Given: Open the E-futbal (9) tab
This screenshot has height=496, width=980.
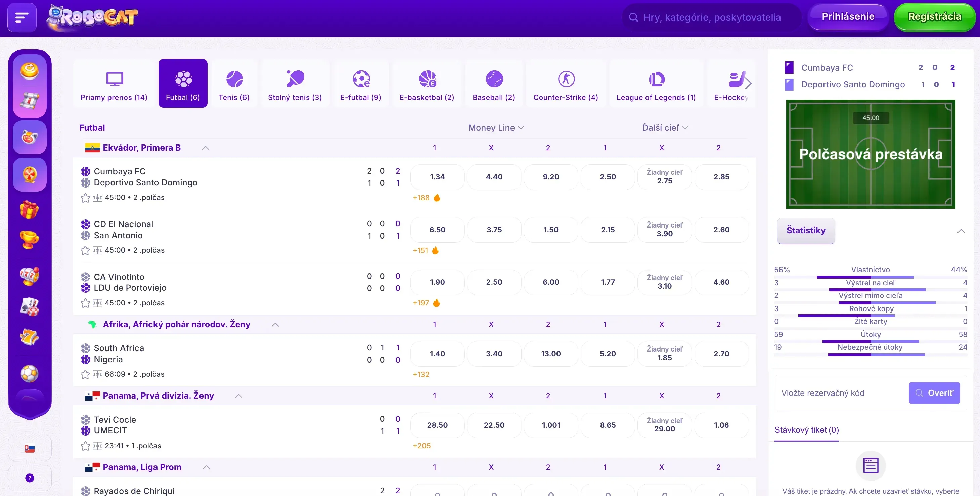Looking at the screenshot, I should pos(361,83).
